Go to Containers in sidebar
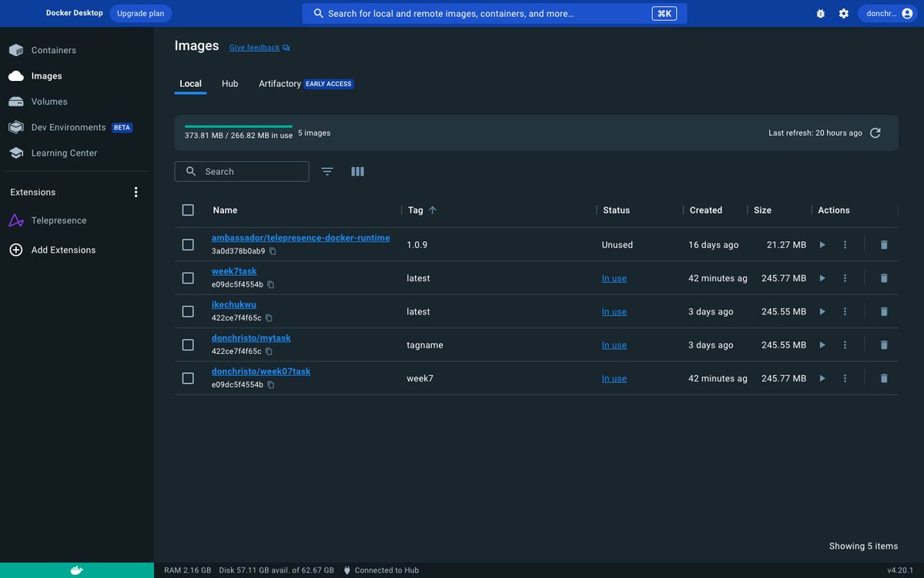 (54, 50)
